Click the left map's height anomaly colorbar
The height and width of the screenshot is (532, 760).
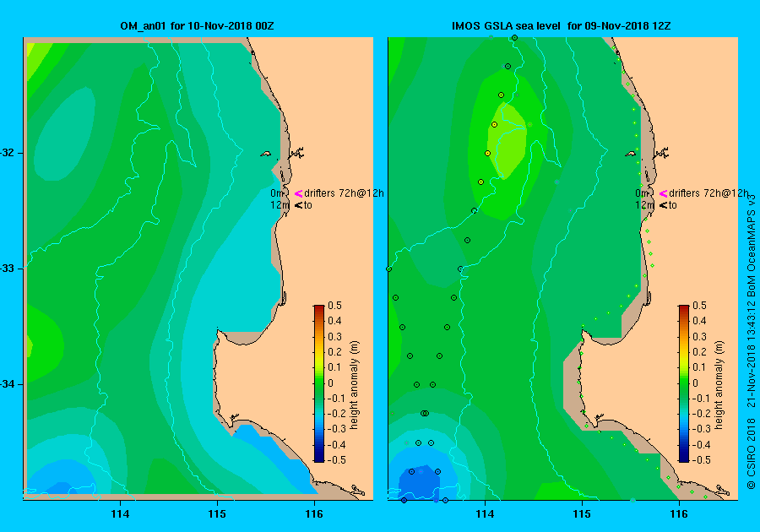pos(319,383)
